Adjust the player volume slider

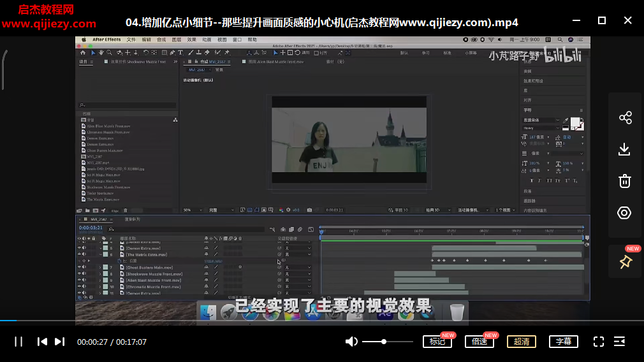tap(387, 342)
